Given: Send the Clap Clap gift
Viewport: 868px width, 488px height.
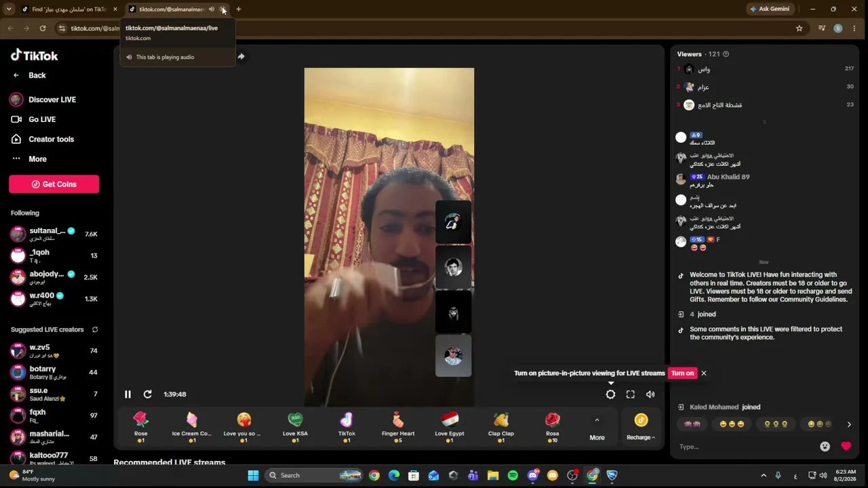Looking at the screenshot, I should (x=501, y=427).
